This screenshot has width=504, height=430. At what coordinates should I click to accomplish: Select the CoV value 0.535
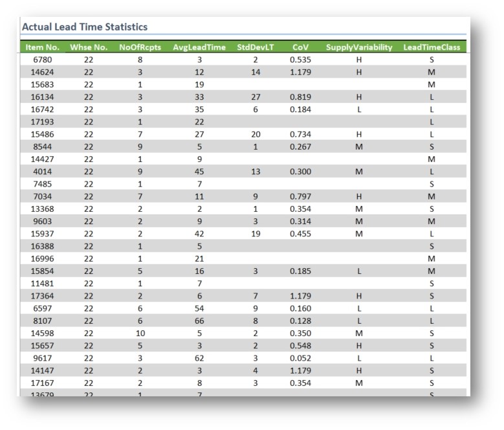coord(300,60)
